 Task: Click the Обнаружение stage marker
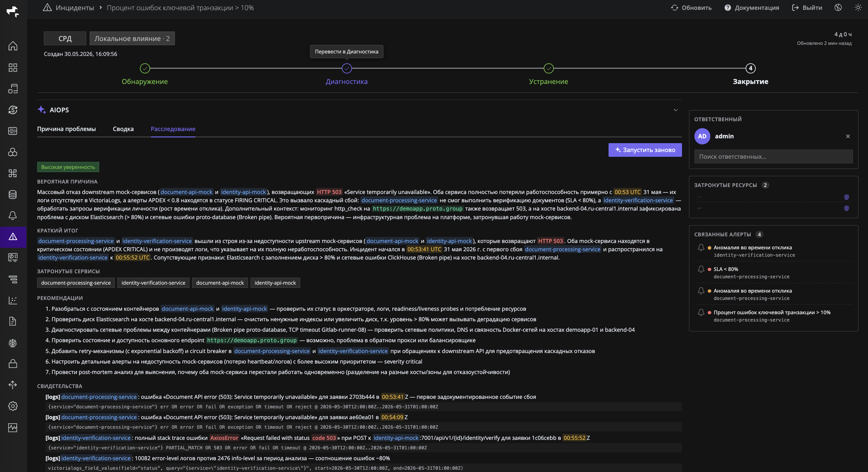145,68
